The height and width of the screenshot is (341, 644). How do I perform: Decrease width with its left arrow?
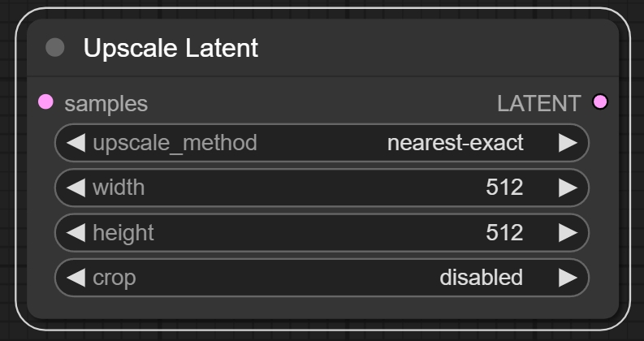click(76, 188)
